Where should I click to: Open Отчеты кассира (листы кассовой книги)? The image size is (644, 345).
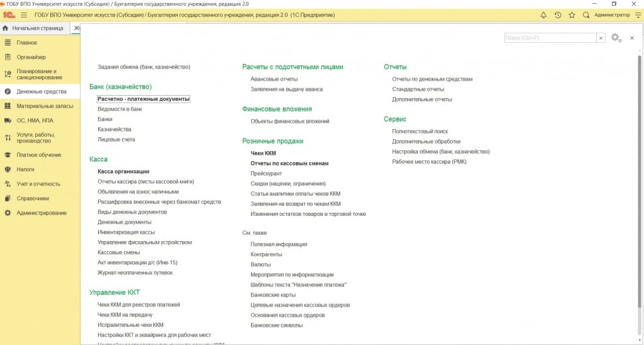pyautogui.click(x=146, y=181)
